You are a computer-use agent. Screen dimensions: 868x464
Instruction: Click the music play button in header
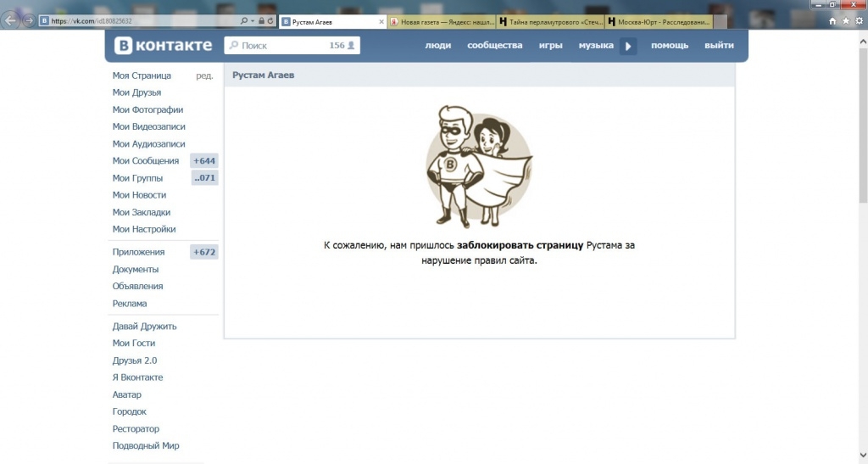628,46
